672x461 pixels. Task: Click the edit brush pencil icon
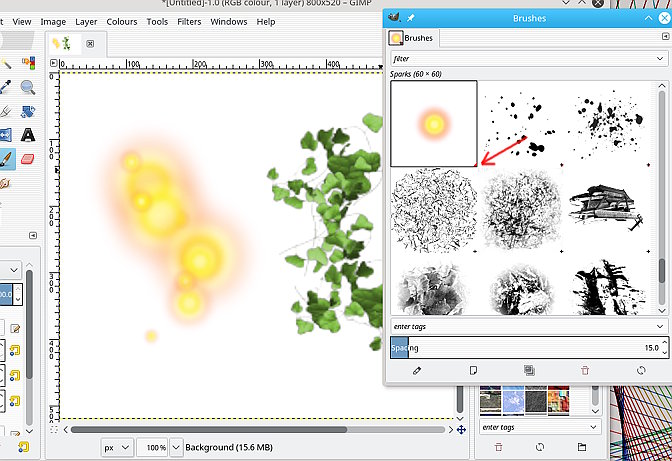pos(417,370)
